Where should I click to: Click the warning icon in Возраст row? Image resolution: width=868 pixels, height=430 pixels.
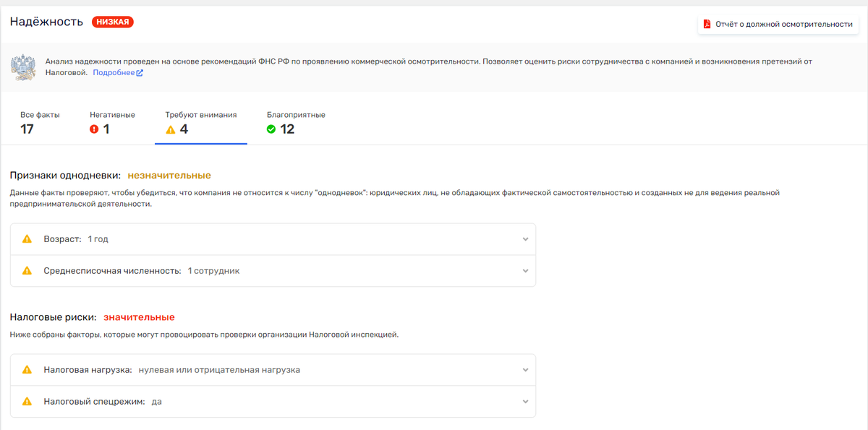coord(27,238)
